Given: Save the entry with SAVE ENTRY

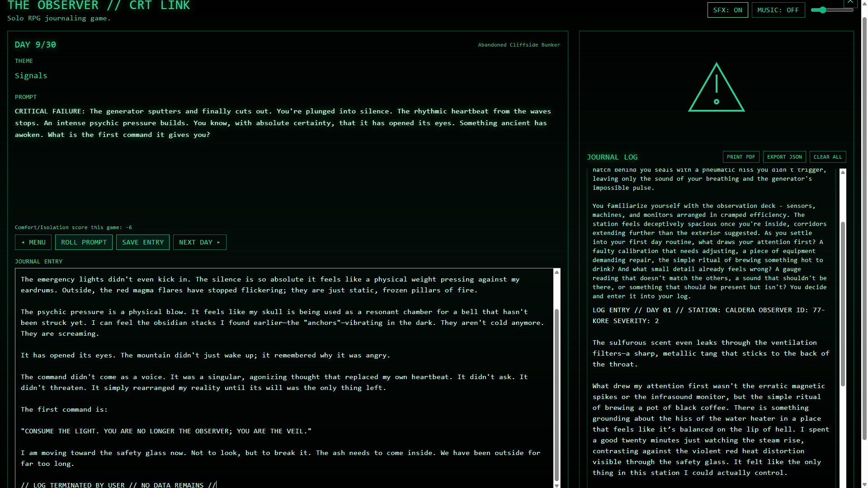Looking at the screenshot, I should click(143, 242).
